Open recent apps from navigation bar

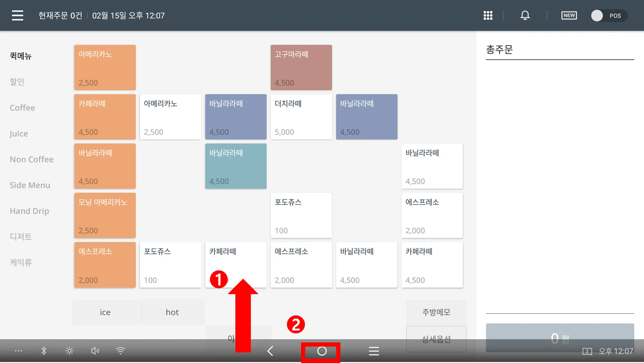click(x=374, y=351)
